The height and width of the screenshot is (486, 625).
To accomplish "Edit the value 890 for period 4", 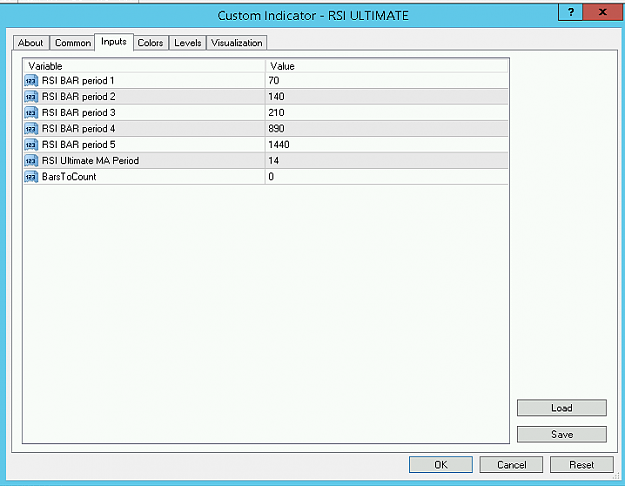I will [x=387, y=129].
